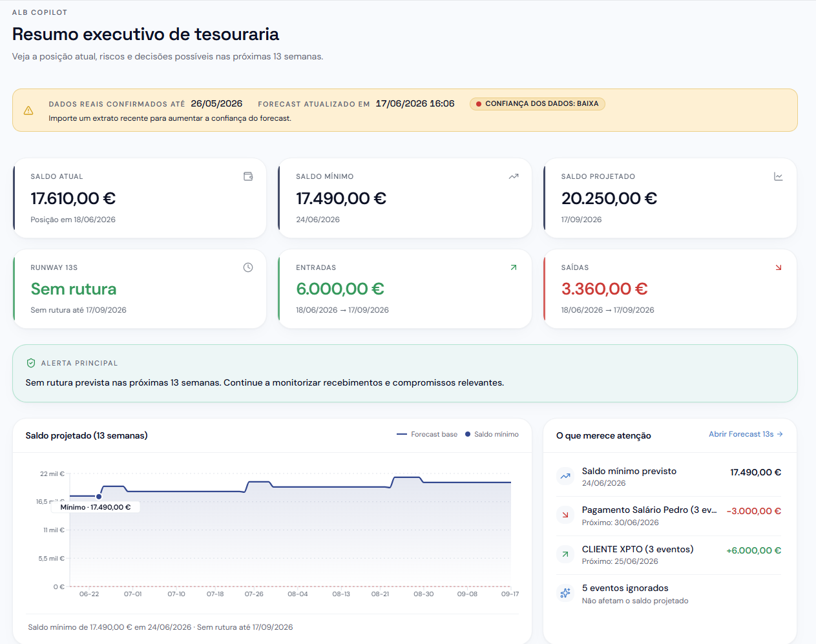The width and height of the screenshot is (816, 644).
Task: Click green arrow icon on Entradas card
Action: pyautogui.click(x=514, y=267)
